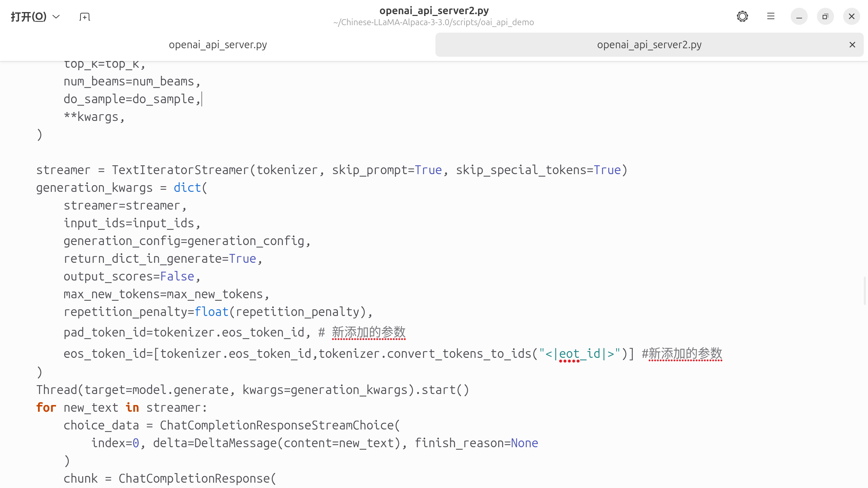Select the openai_api_server2.py tab

(649, 45)
